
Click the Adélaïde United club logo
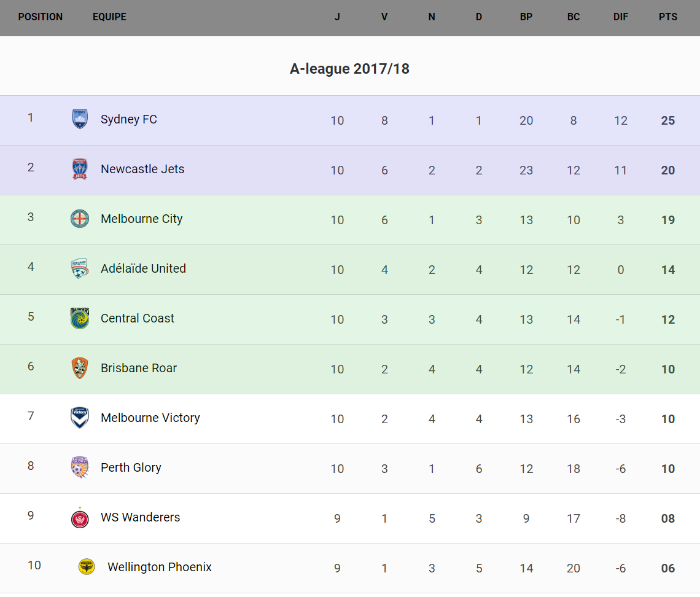[80, 268]
